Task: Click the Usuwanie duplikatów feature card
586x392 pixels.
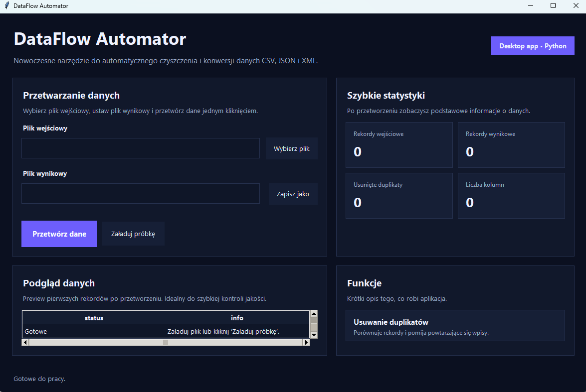Action: (x=455, y=326)
